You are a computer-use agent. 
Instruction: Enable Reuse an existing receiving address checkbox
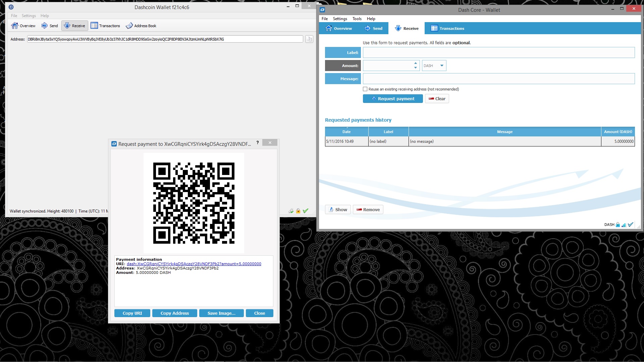tap(365, 89)
